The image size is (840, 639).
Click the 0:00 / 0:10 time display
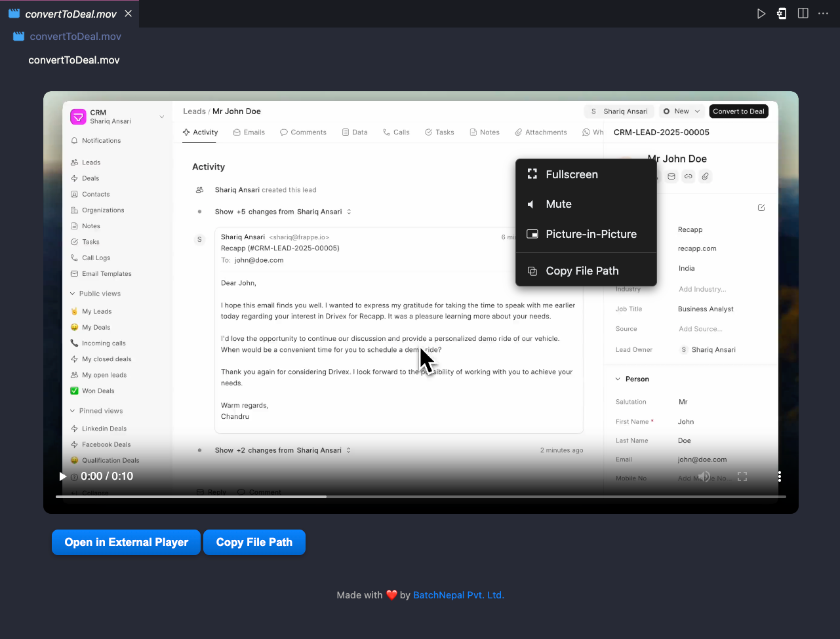click(107, 476)
